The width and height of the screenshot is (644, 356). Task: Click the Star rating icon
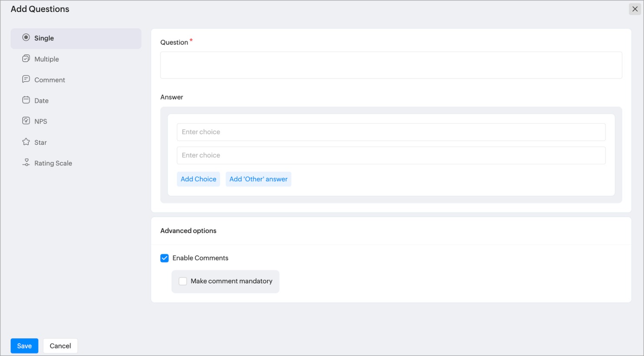coord(26,142)
